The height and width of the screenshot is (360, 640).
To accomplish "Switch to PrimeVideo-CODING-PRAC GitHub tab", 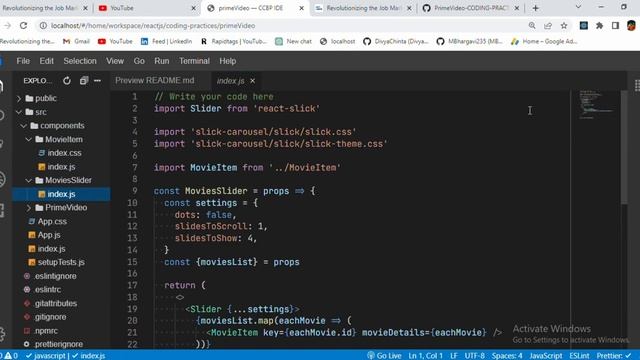I will pyautogui.click(x=471, y=8).
